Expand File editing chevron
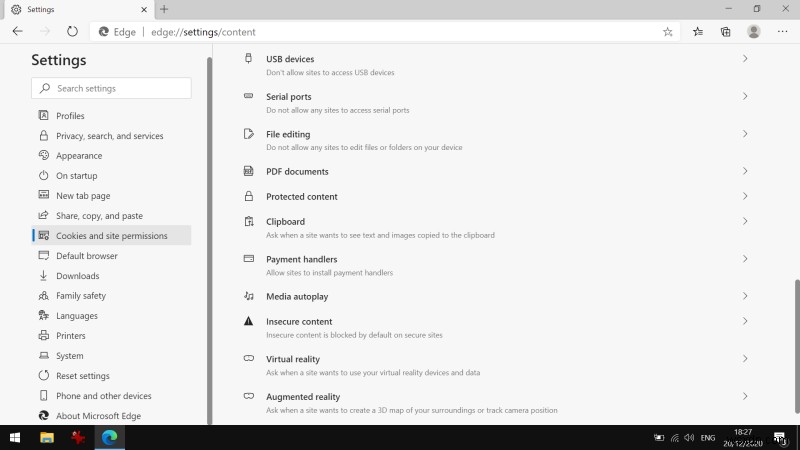800x450 pixels. [745, 134]
